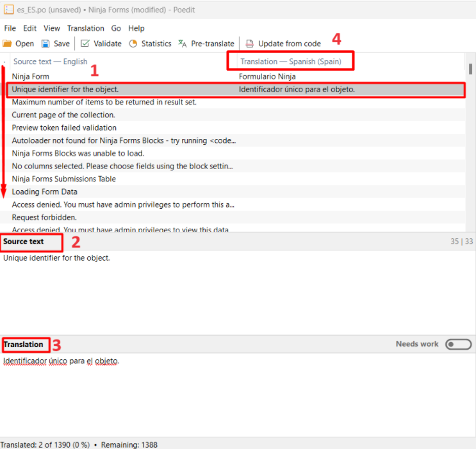Select 'Loading Form Data' string row

point(122,192)
